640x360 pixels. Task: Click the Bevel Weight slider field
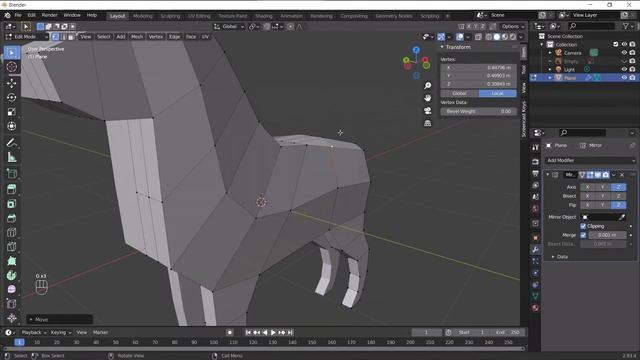click(478, 111)
